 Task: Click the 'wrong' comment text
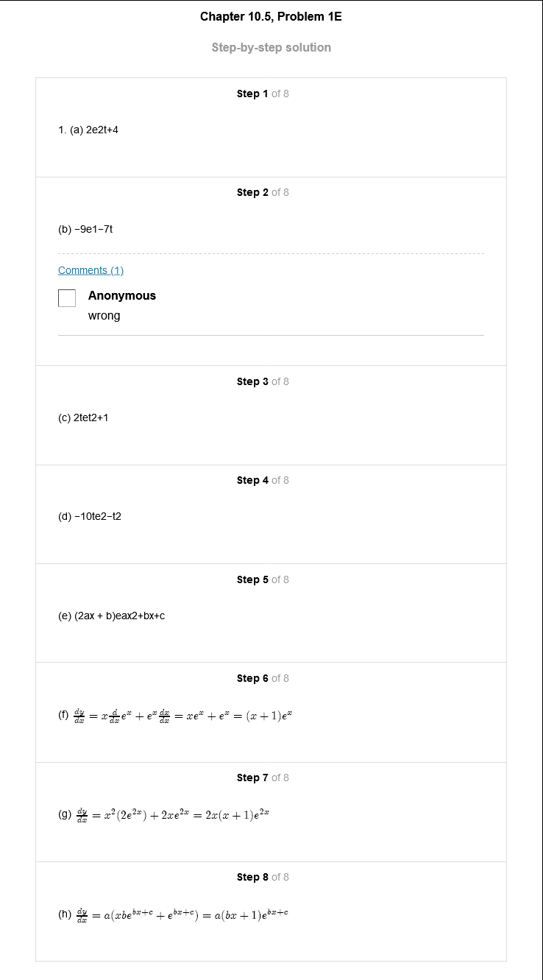pos(104,316)
